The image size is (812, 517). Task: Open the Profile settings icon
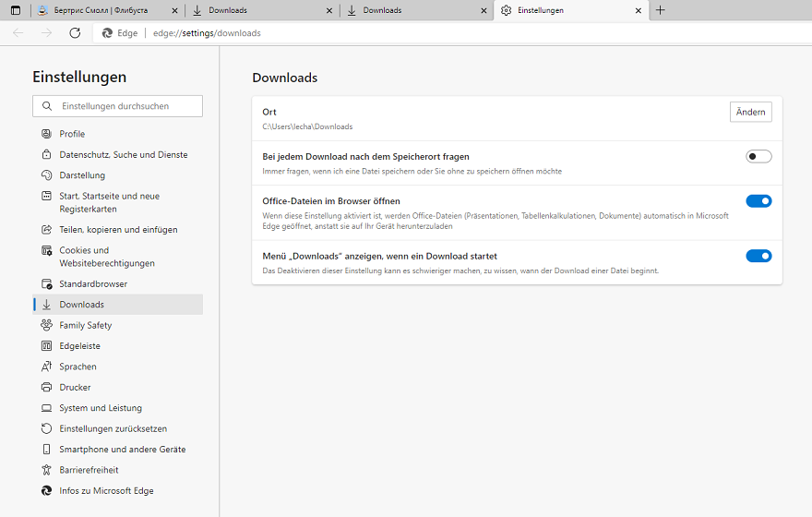tap(47, 134)
